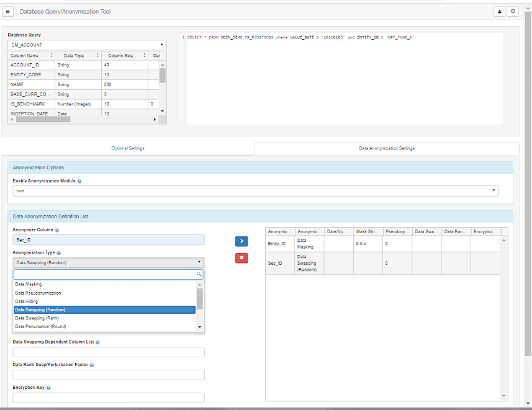The image size is (532, 410).
Task: Choose Data Swapping (Random) in the type list
Action: coord(104,310)
